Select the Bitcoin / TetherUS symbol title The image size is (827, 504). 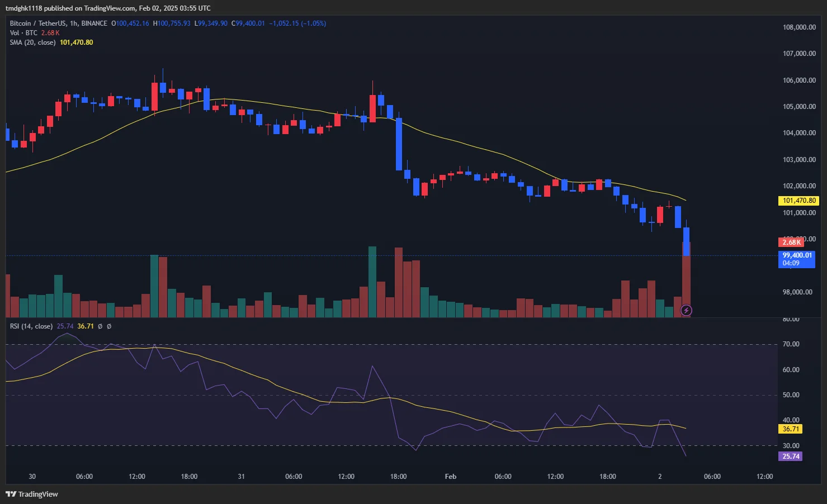coord(38,23)
